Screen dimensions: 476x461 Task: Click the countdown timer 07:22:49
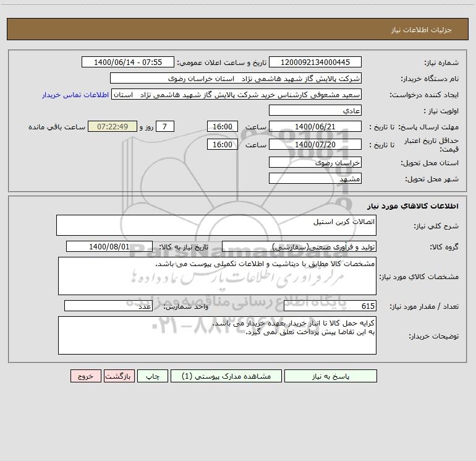pyautogui.click(x=113, y=126)
